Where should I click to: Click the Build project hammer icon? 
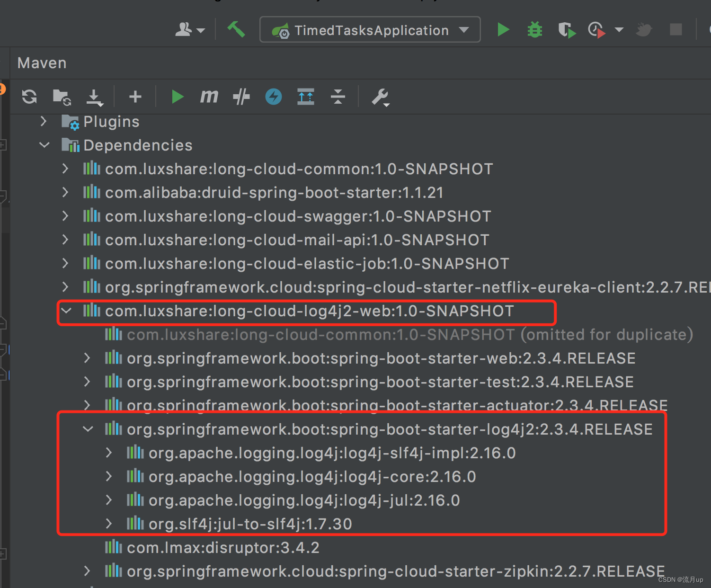[x=236, y=30]
